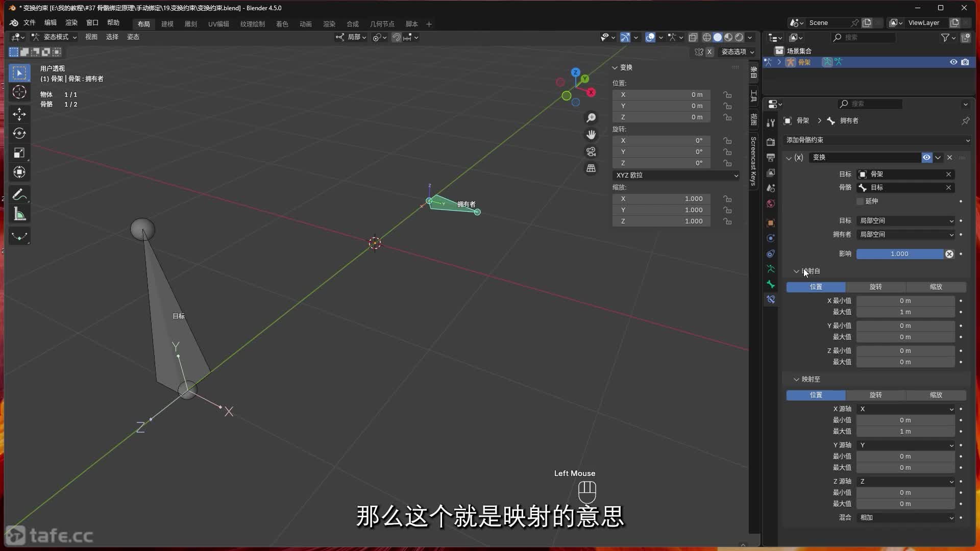Open the 混合 相加 dropdown
Image resolution: width=980 pixels, height=551 pixels.
906,518
